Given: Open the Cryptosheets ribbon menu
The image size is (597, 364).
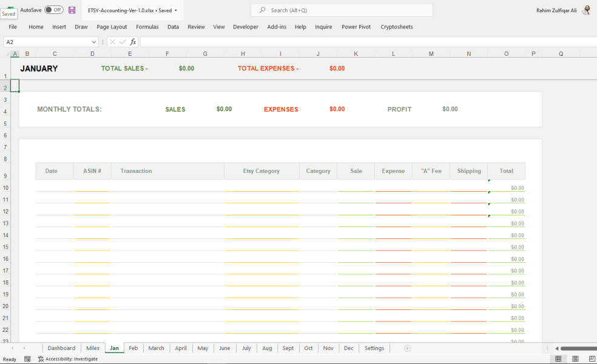Looking at the screenshot, I should click(396, 27).
